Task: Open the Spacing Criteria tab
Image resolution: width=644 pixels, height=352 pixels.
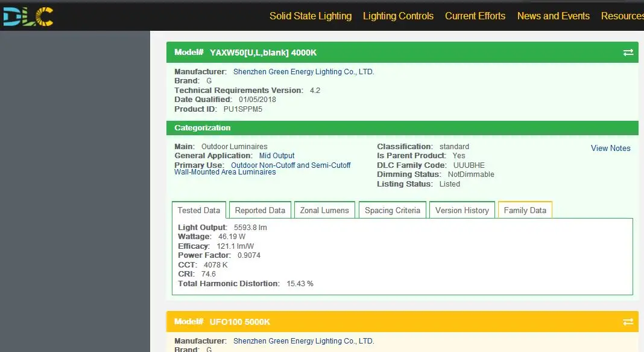Action: tap(393, 210)
